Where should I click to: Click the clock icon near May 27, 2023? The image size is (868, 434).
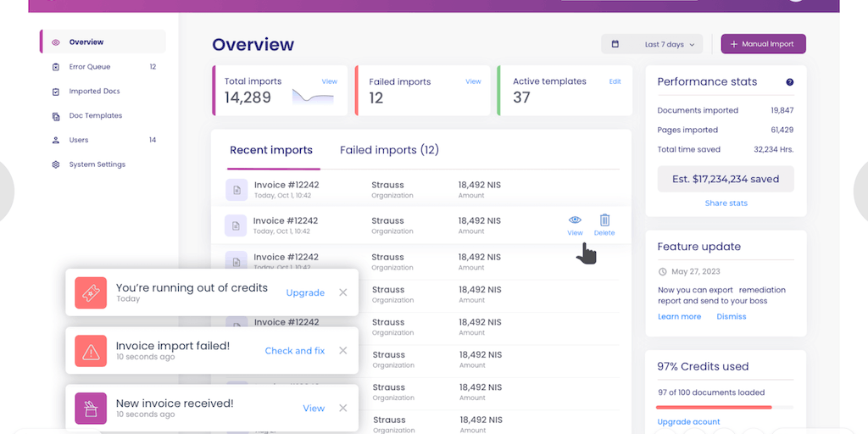click(x=663, y=272)
